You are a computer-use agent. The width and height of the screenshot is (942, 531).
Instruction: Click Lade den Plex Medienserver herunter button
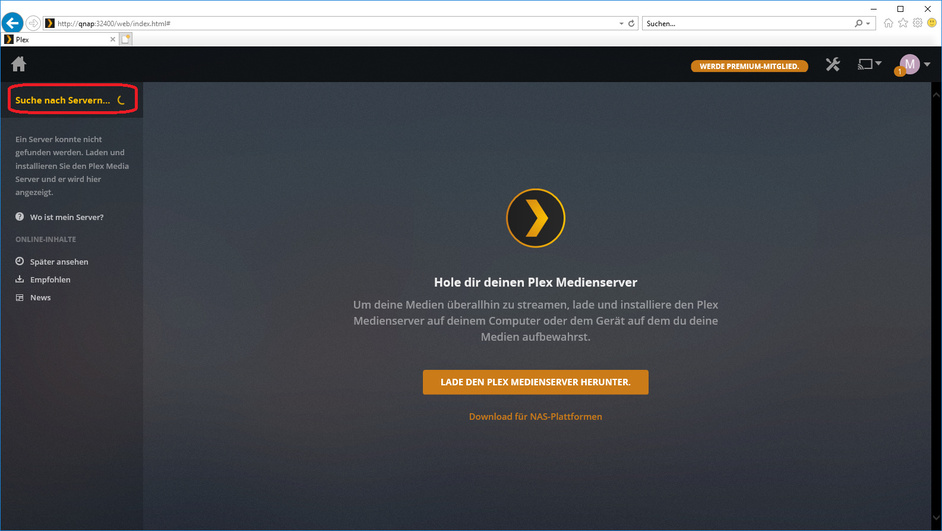(x=535, y=382)
